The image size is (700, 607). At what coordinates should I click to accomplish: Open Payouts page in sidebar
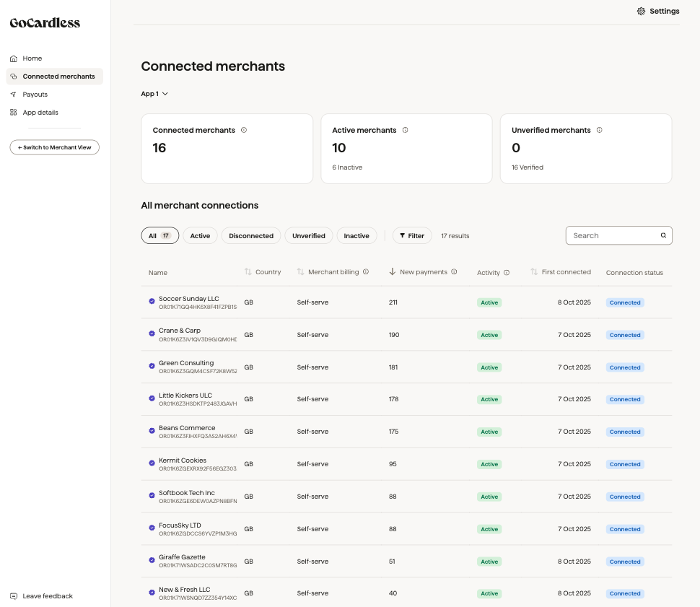(x=35, y=95)
